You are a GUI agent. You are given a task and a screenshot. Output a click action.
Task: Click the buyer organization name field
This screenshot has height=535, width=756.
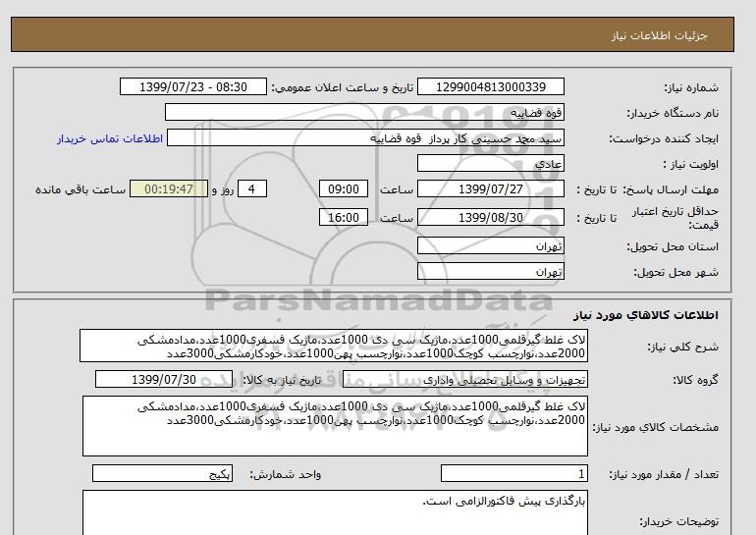click(x=364, y=112)
